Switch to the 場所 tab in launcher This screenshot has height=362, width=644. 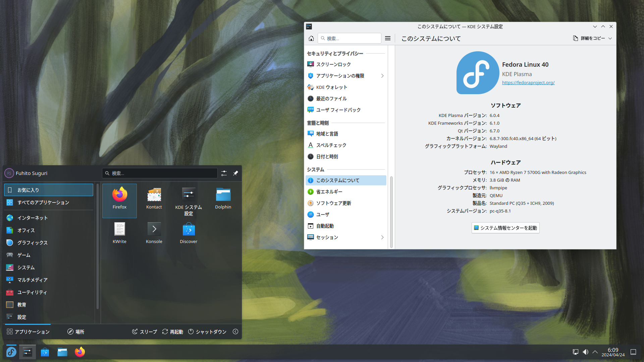point(76,332)
